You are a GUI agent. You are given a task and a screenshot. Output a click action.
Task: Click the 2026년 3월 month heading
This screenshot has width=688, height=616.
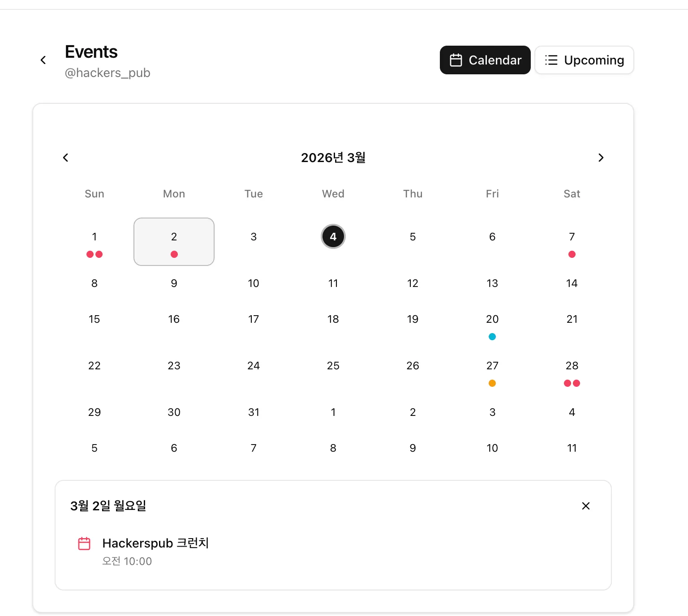[333, 158]
